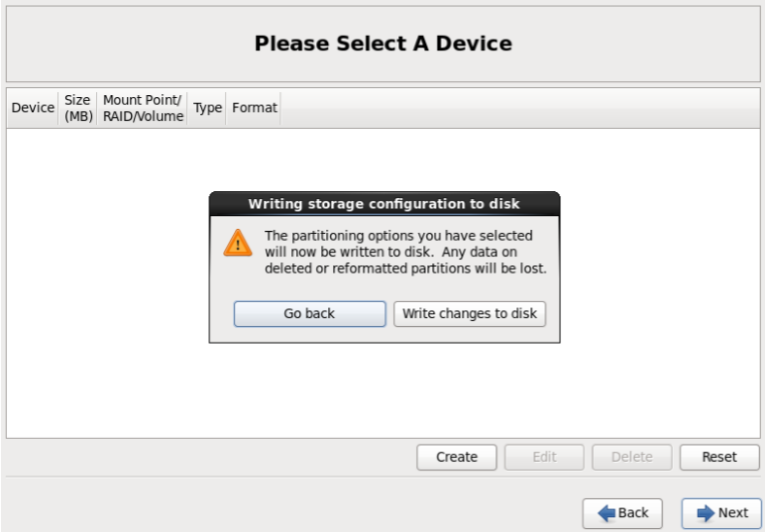Proceed with the Next button label
Image resolution: width=765 pixels, height=532 pixels.
[733, 513]
